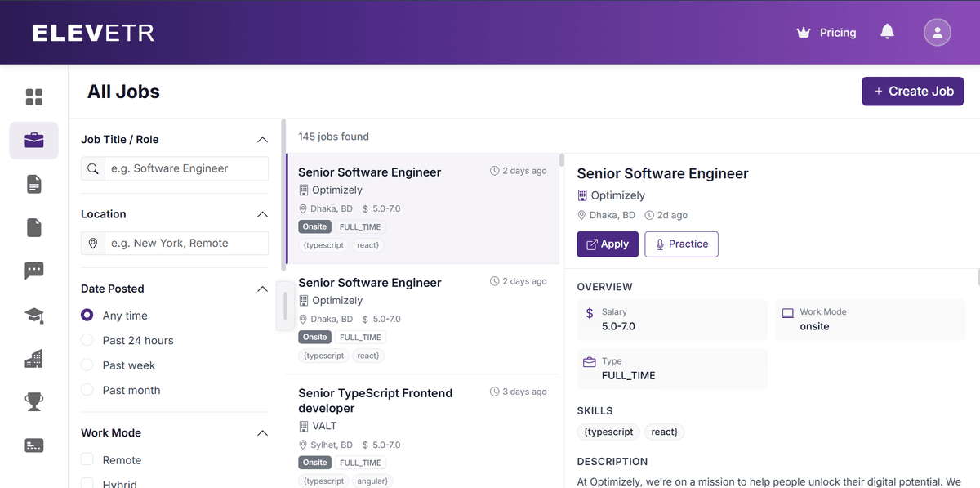Open the trophy achievements icon in sidebar

[33, 401]
